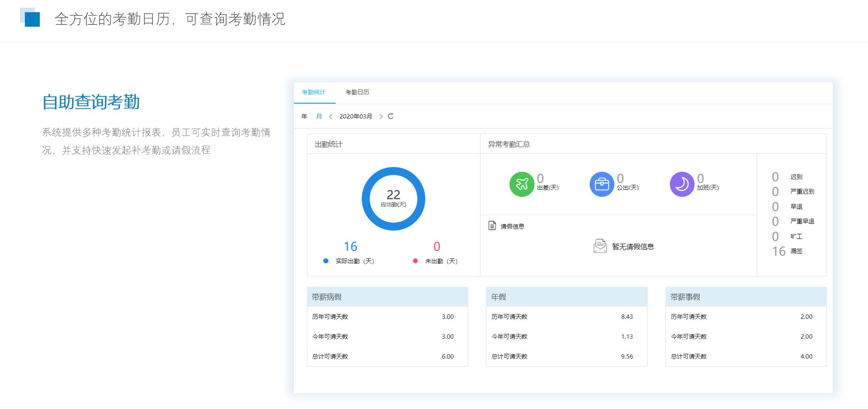This screenshot has height=409, width=868.
Task: Select the 月 view mode
Action: 319,117
